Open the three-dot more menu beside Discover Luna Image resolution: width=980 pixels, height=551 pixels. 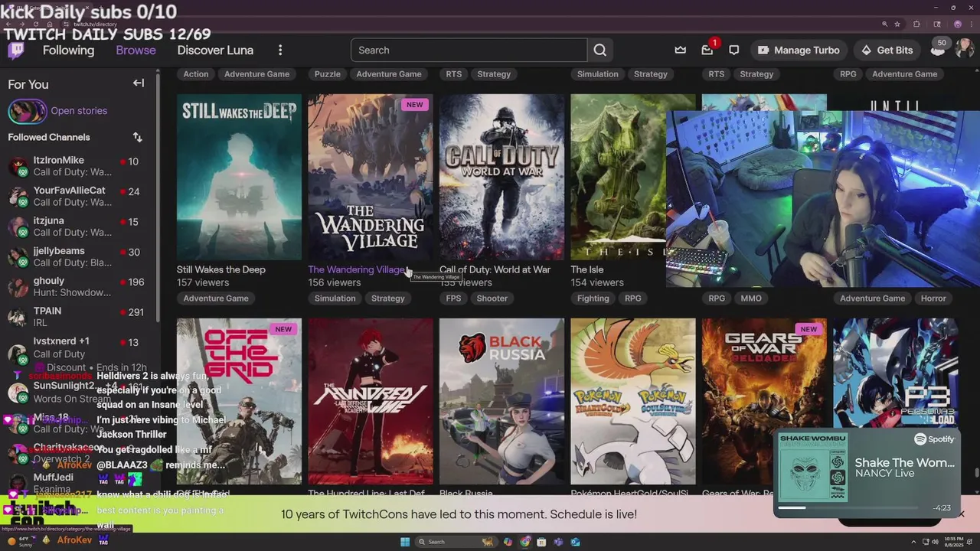pos(280,50)
